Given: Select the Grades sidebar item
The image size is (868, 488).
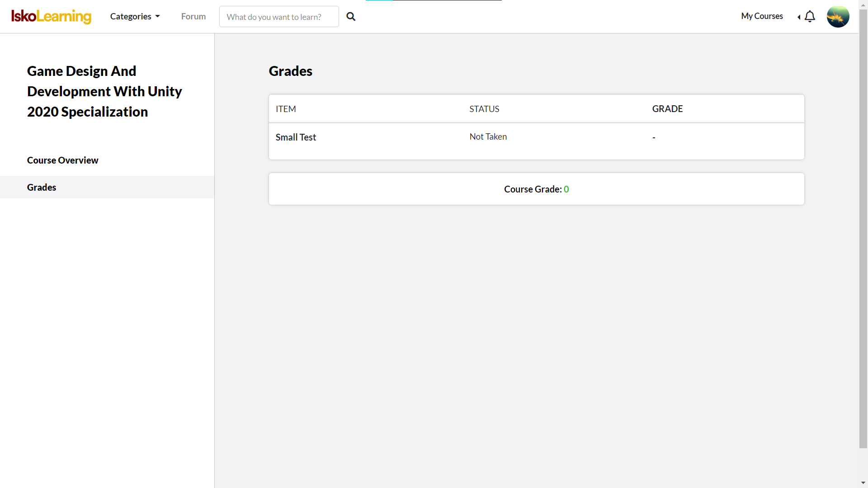Looking at the screenshot, I should (42, 188).
